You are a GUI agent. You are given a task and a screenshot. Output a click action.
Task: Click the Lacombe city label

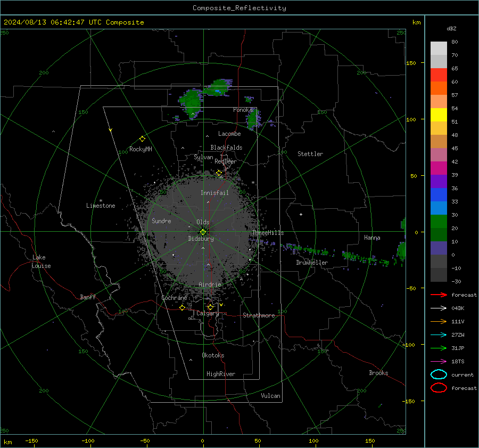tap(229, 134)
